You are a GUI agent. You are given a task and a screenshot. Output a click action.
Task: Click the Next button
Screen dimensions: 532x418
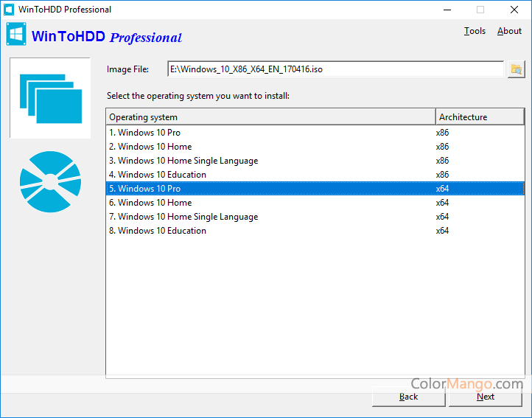coord(486,397)
